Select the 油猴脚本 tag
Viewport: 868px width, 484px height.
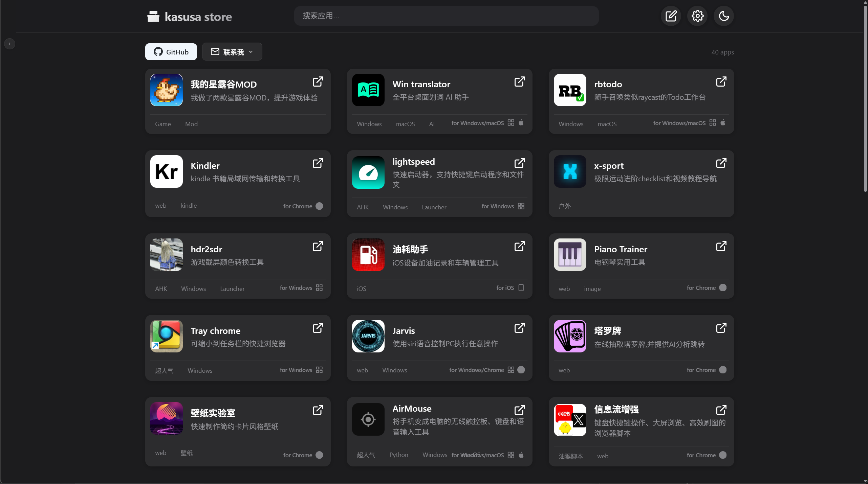click(x=571, y=456)
